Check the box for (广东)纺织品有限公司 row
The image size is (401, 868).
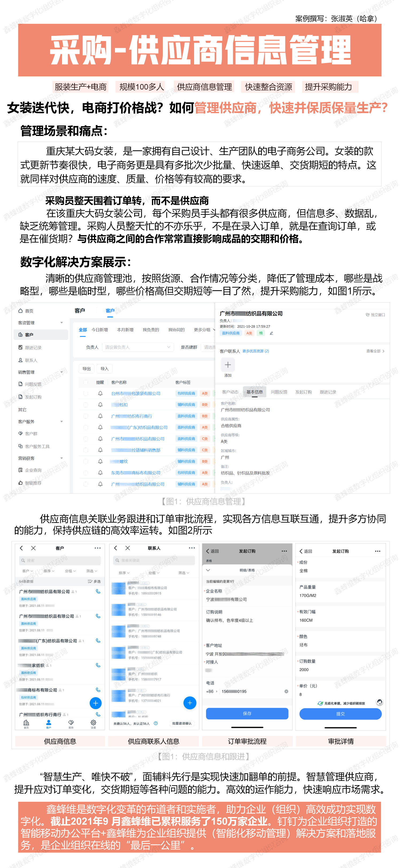pos(86,427)
